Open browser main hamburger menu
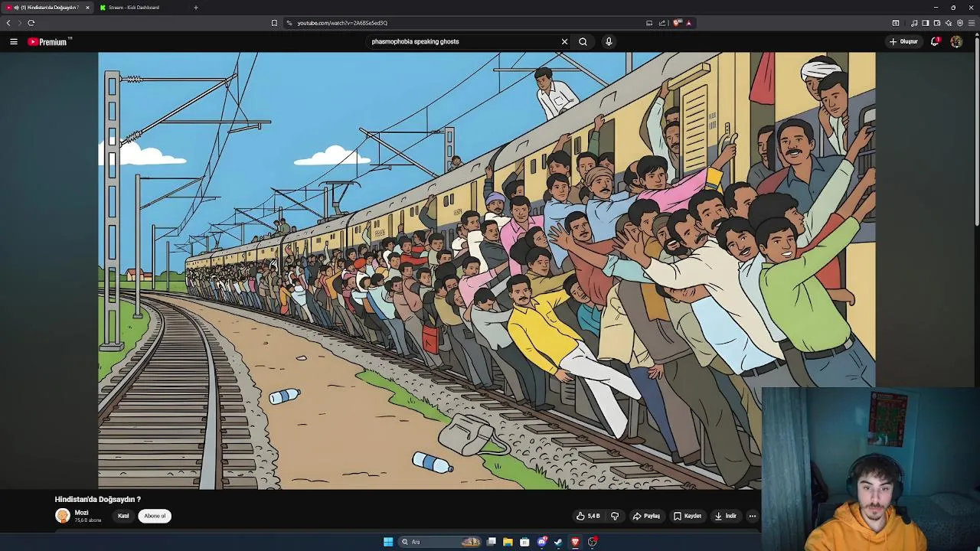This screenshot has width=980, height=551. point(972,23)
